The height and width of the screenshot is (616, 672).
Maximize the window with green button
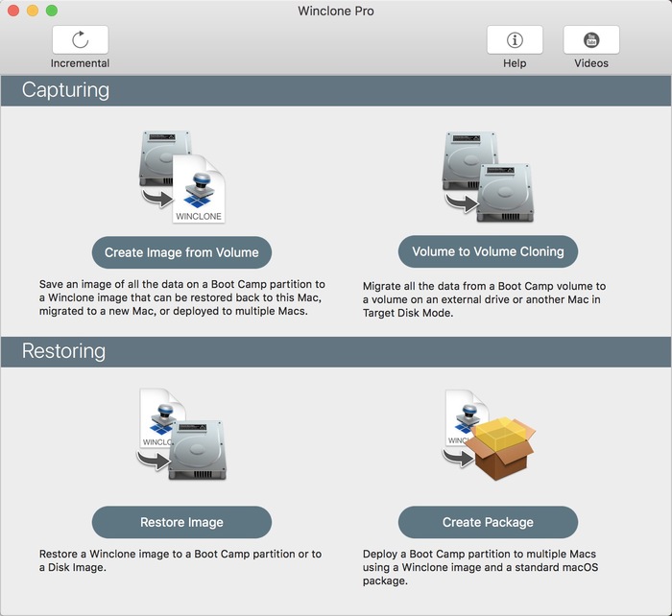click(52, 11)
